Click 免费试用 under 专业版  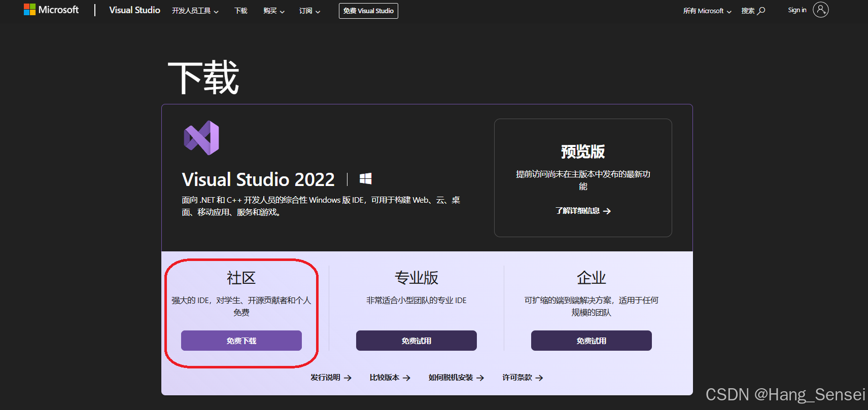(x=416, y=341)
